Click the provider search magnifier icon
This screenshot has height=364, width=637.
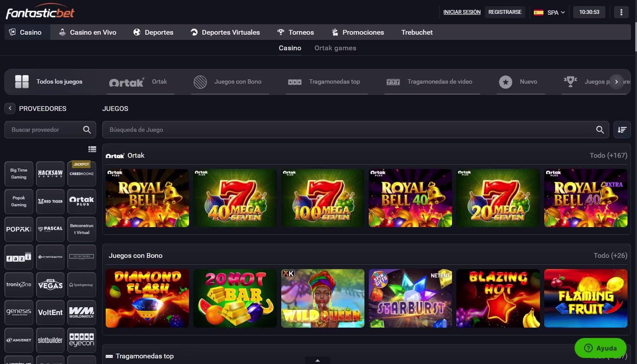(87, 130)
